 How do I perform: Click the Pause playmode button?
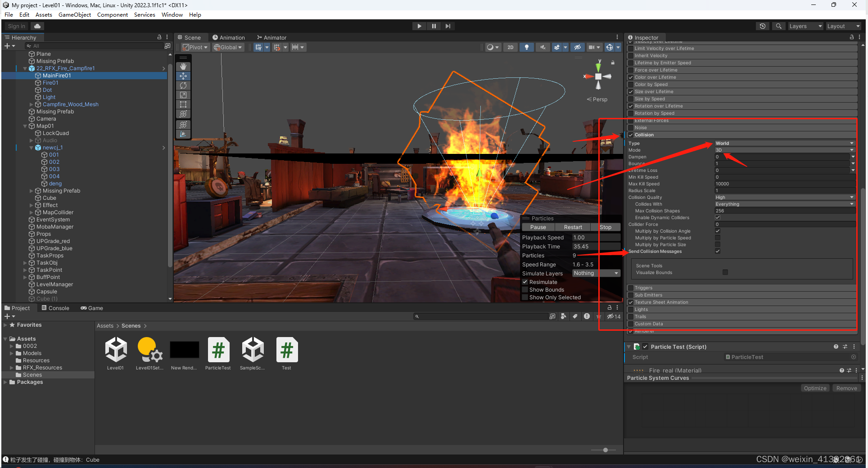coord(434,26)
